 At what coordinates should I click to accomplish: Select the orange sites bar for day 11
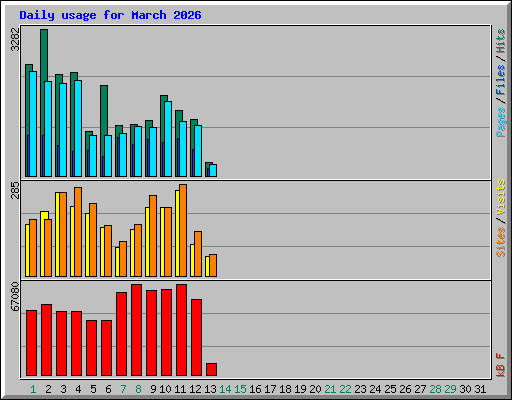[x=183, y=230]
